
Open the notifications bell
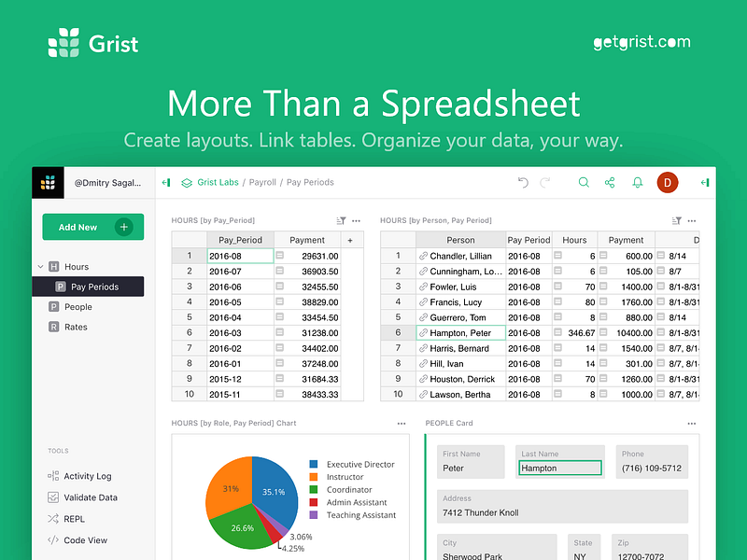638,182
